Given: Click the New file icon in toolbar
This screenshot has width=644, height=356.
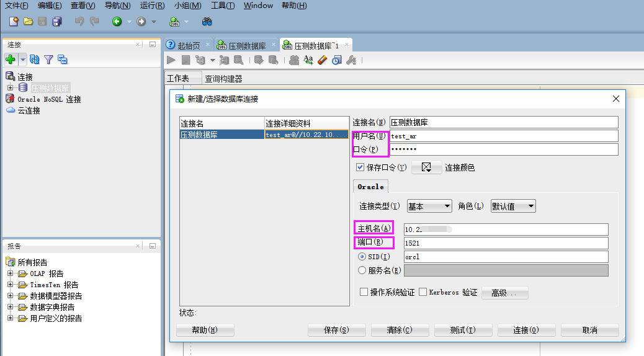Looking at the screenshot, I should click(13, 22).
